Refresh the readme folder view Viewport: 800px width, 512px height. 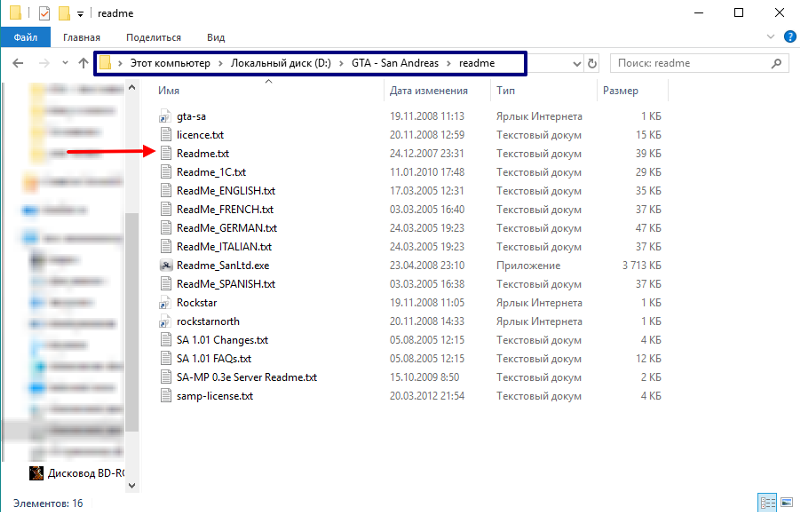click(592, 63)
